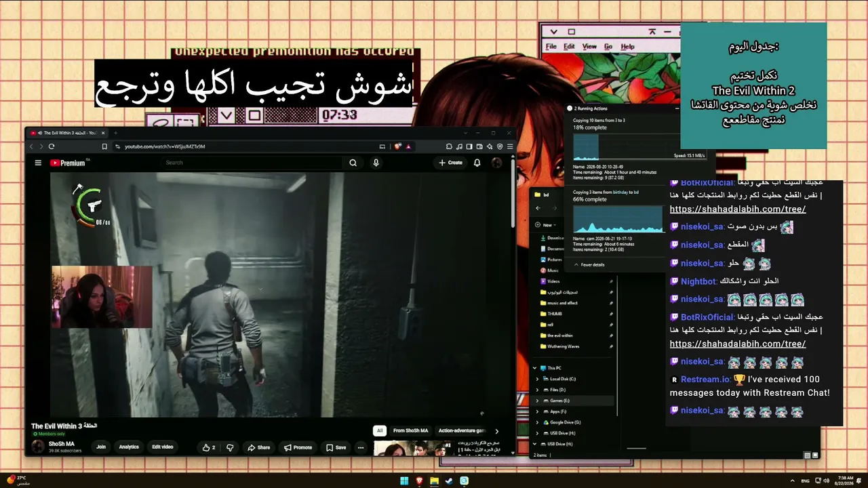868x488 pixels.
Task: Open ShoSh MA channel avatar
Action: [38, 447]
